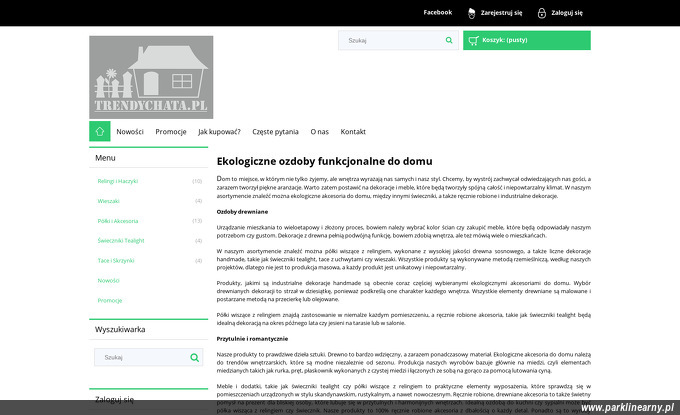
Task: Select Tace i Skrzynki category
Action: point(116,261)
